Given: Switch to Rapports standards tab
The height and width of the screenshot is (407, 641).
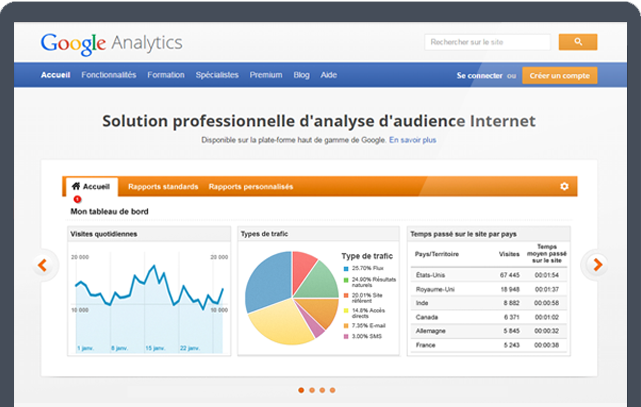Looking at the screenshot, I should 163,187.
